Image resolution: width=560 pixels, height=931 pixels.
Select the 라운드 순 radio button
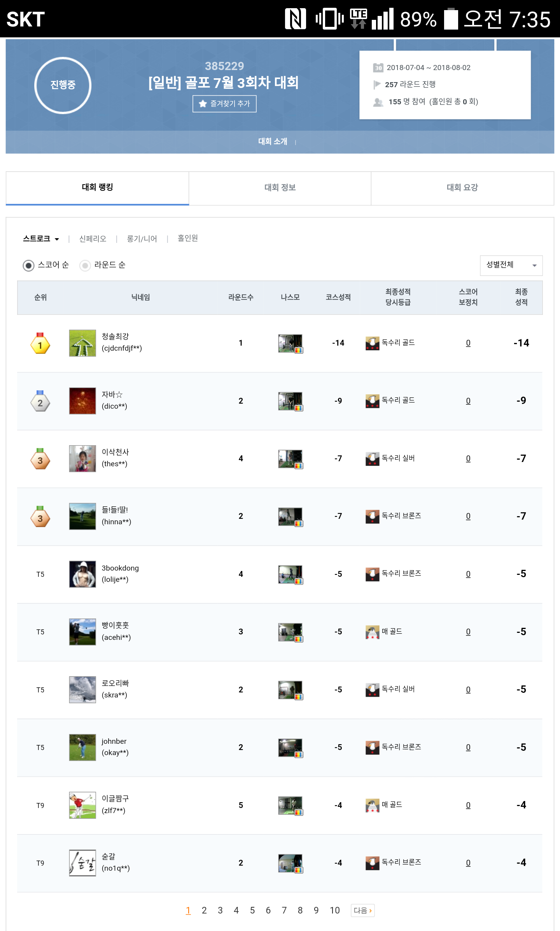coord(85,265)
